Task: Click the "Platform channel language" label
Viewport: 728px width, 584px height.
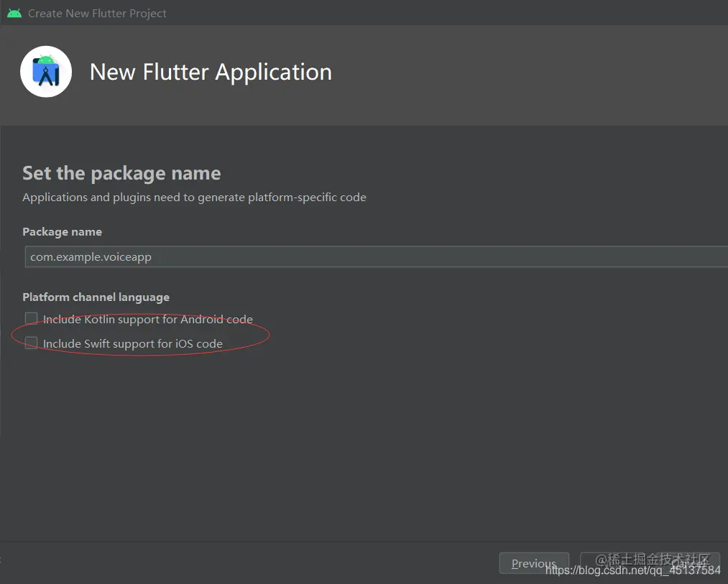Action: 96,297
